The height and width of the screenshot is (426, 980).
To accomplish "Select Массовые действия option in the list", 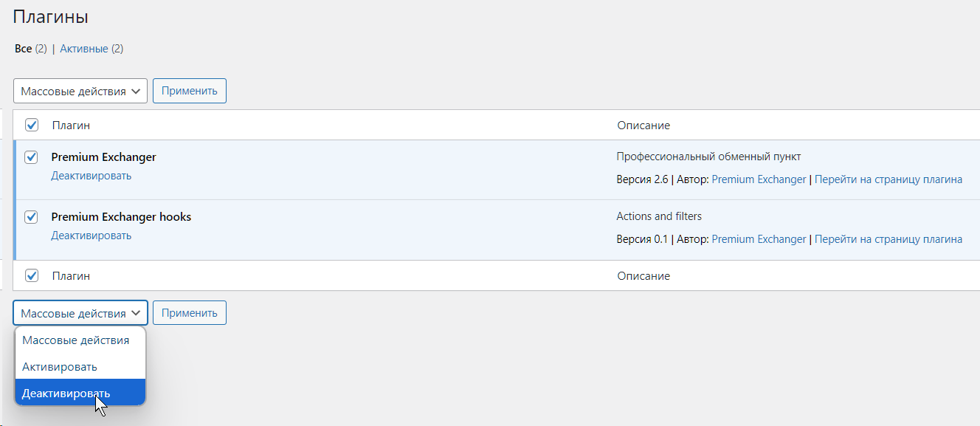I will point(75,340).
